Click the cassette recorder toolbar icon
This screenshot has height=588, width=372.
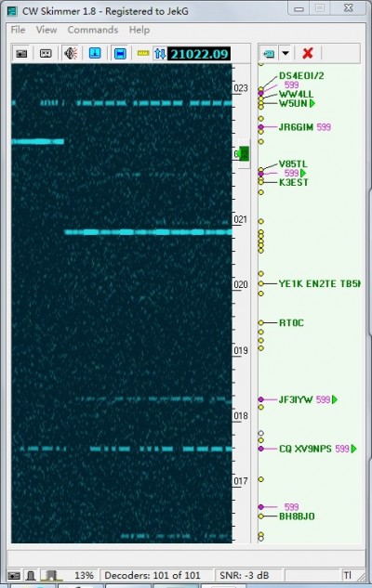pos(46,53)
